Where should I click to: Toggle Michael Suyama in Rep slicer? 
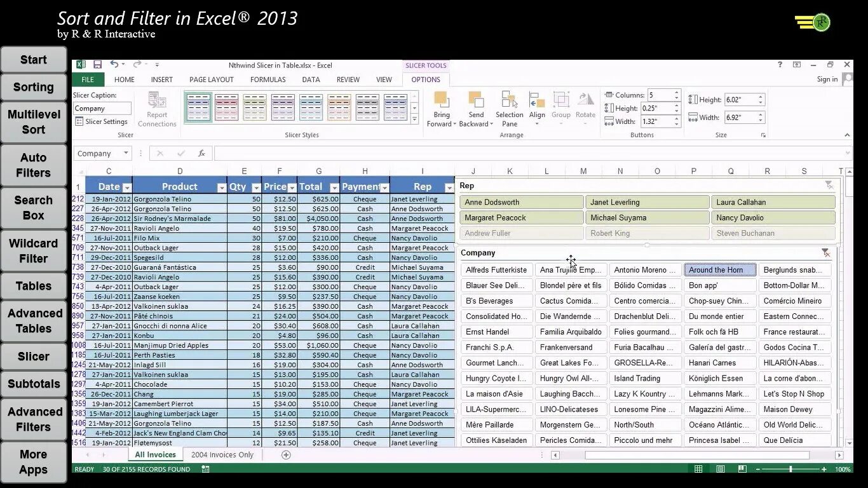[x=647, y=217]
